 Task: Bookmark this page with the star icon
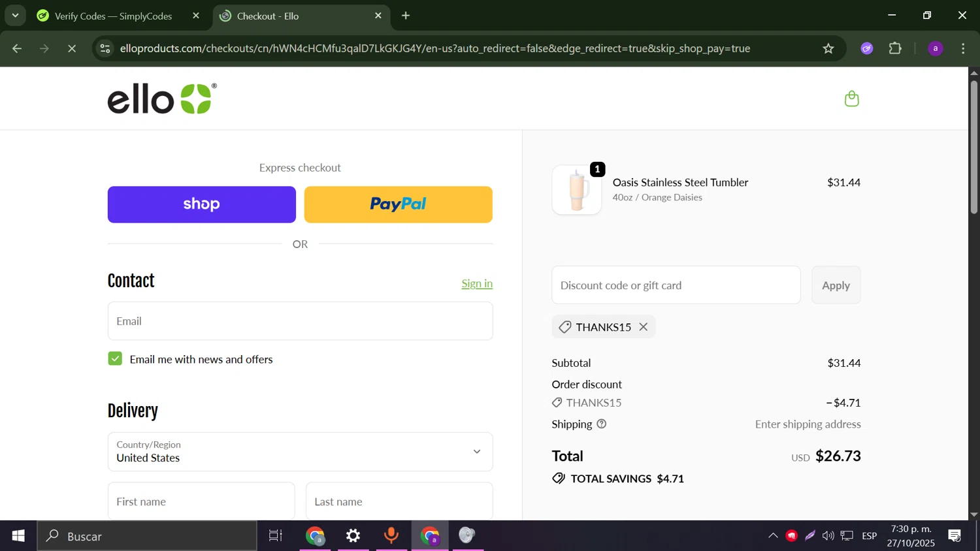click(x=828, y=48)
